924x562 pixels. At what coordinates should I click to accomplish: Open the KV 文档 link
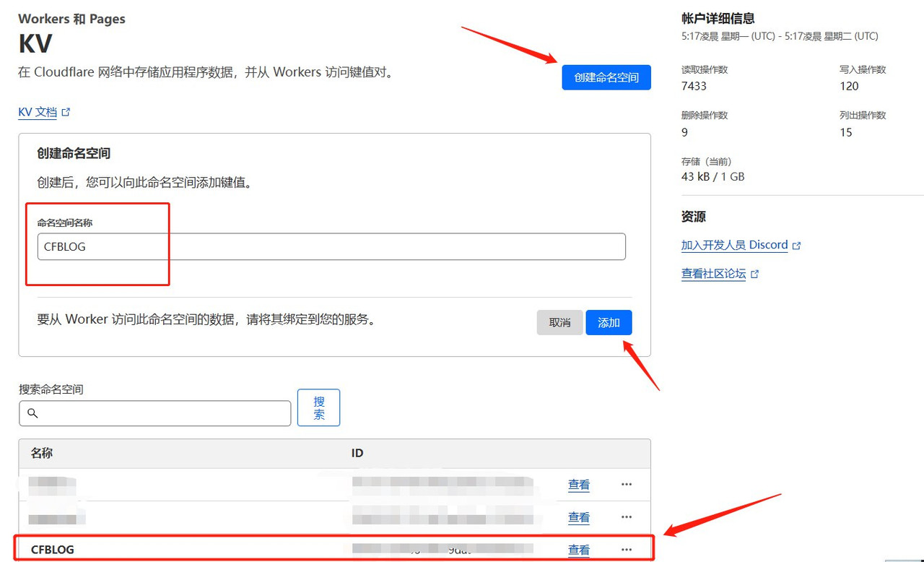pyautogui.click(x=44, y=113)
